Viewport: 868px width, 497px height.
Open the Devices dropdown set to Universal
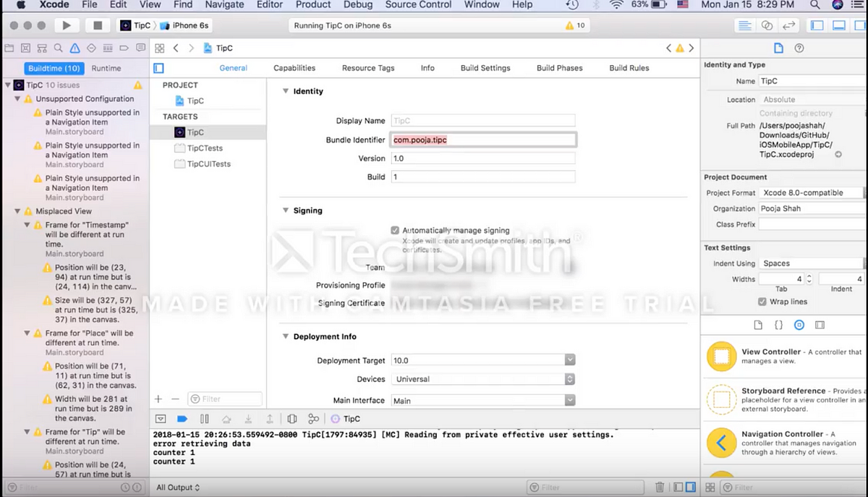point(483,379)
